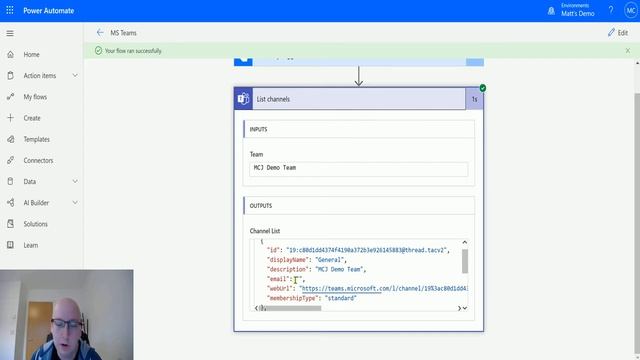The width and height of the screenshot is (640, 360).
Task: Click the Templates icon in sidebar
Action: [x=11, y=139]
